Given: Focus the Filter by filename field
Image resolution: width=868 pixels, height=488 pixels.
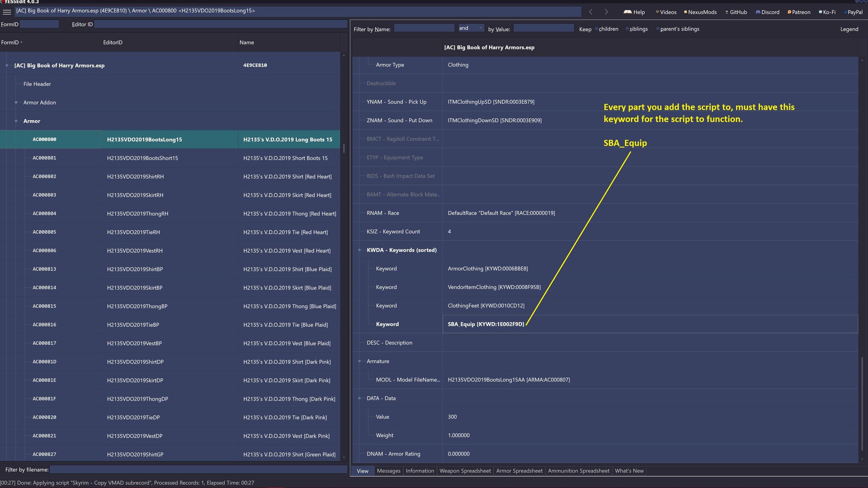Looking at the screenshot, I should [x=198, y=469].
